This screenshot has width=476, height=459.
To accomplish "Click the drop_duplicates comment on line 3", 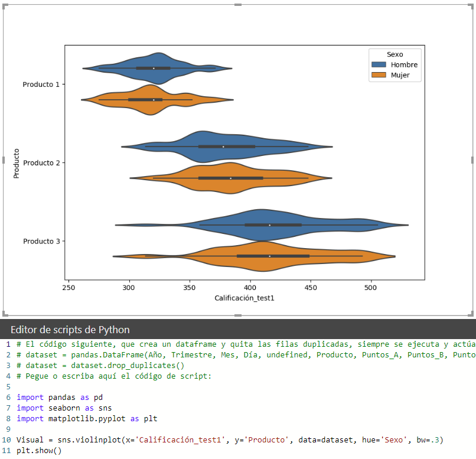I will click(x=100, y=366).
